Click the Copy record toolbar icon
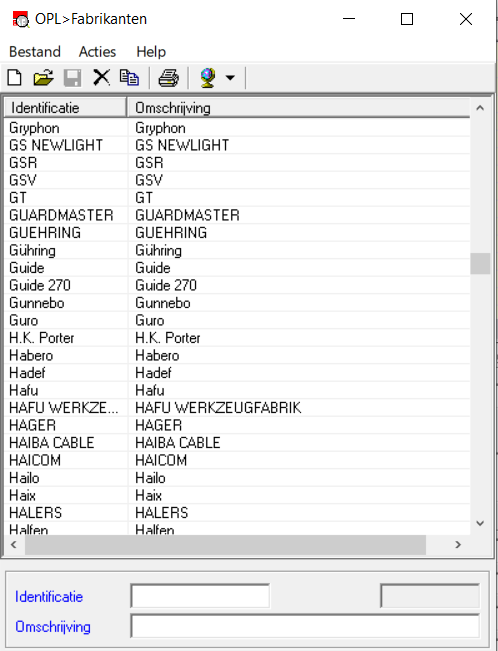This screenshot has width=498, height=651. pos(129,78)
